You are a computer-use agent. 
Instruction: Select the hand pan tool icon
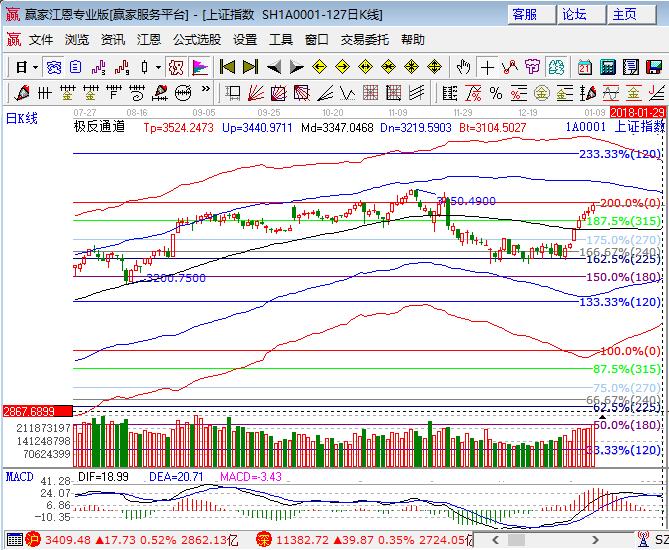(463, 67)
